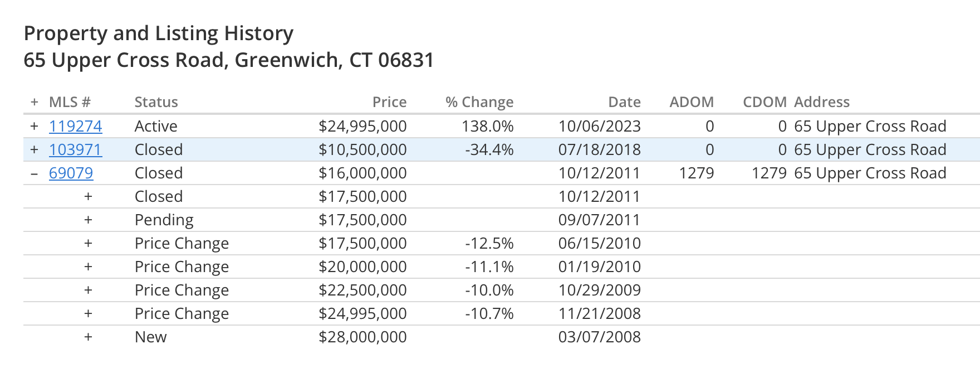Collapse the listing 69079 history
This screenshot has width=980, height=368.
click(35, 173)
